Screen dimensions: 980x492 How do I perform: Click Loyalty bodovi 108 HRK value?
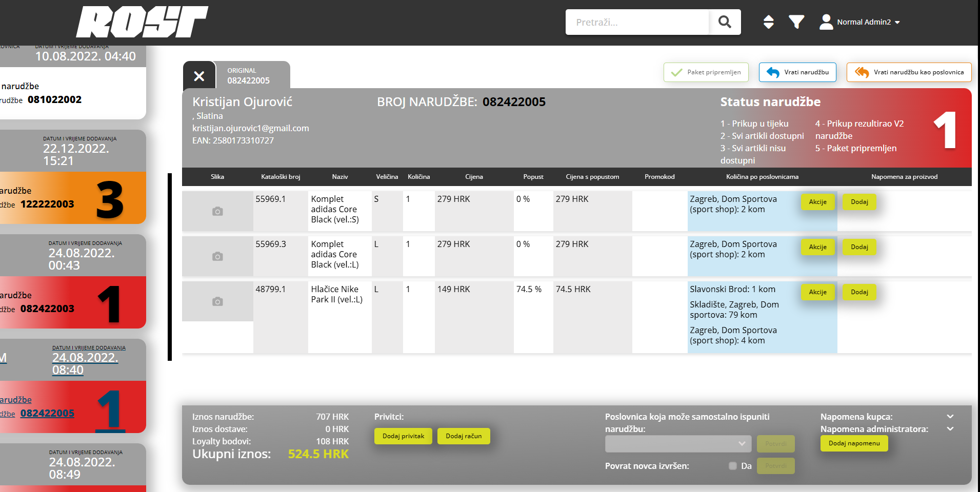pyautogui.click(x=332, y=441)
